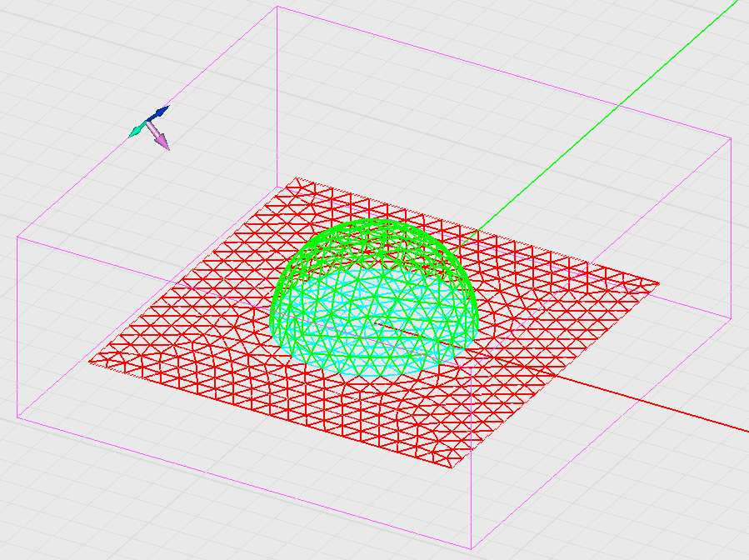Click the right upper corner of the magenta box
Image resolution: width=749 pixels, height=560 pixels.
point(731,137)
